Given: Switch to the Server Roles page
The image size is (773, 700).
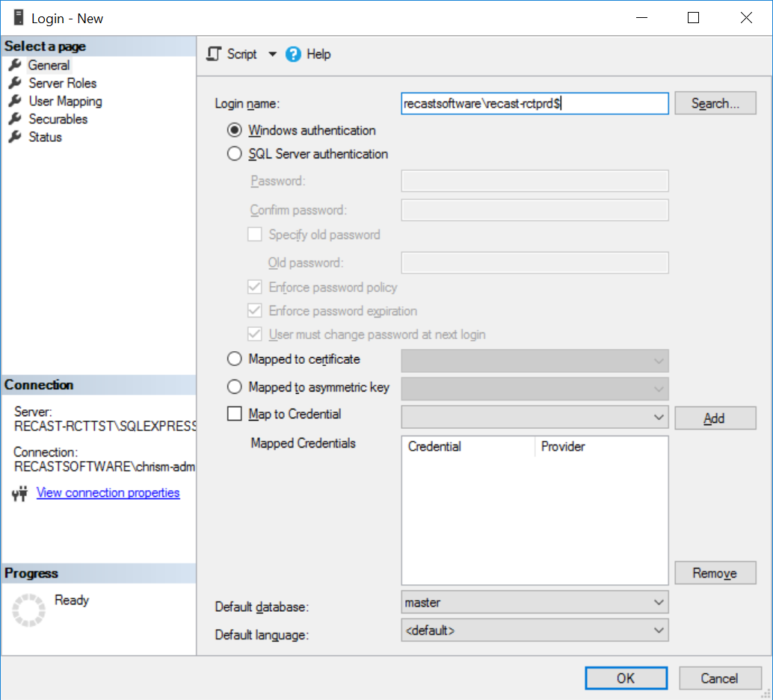Looking at the screenshot, I should click(x=62, y=83).
